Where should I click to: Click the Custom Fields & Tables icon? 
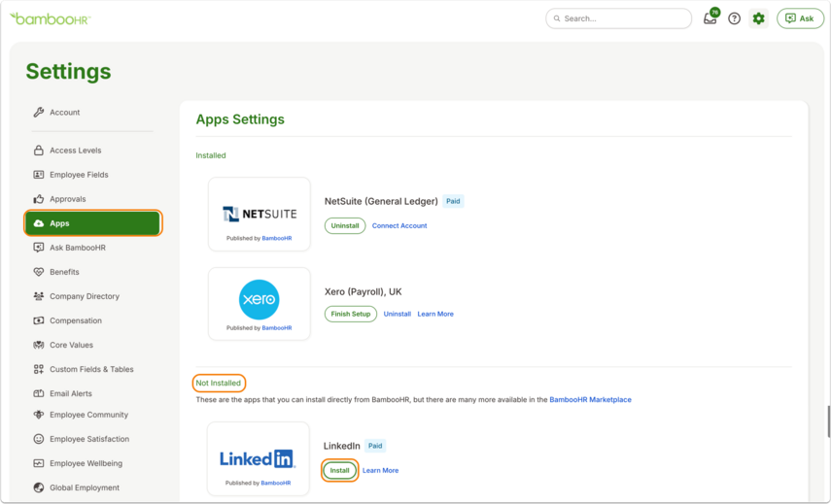[39, 370]
